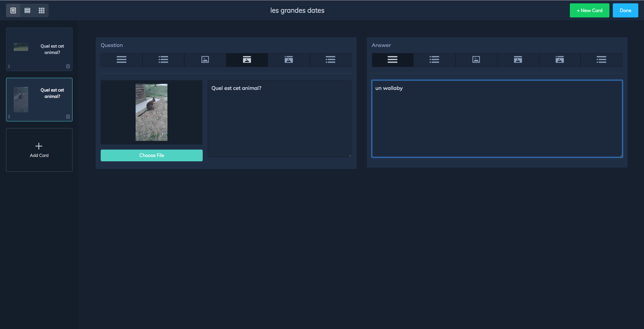Select bulleted list layout for Answer

[434, 60]
